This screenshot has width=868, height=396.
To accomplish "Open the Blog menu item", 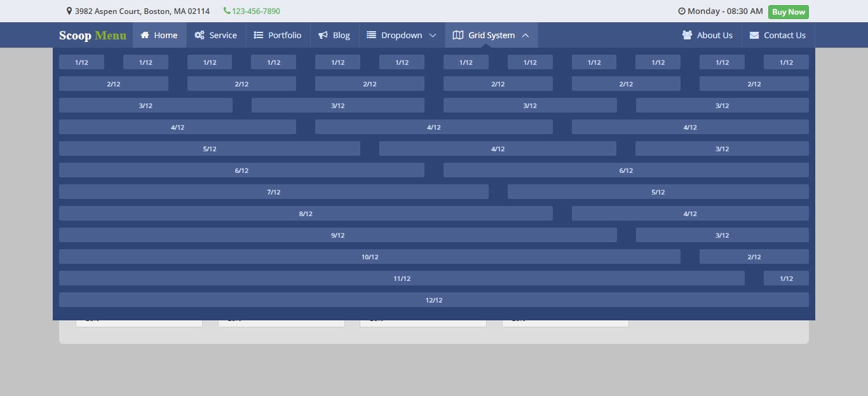I will (334, 35).
